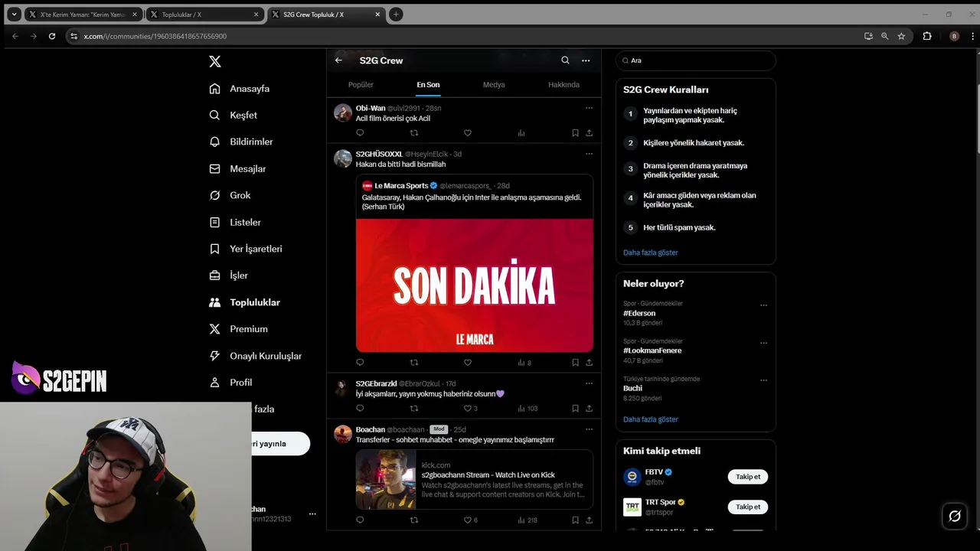Like S2GHÜSOXXL's Hakan da bitti post

click(468, 362)
